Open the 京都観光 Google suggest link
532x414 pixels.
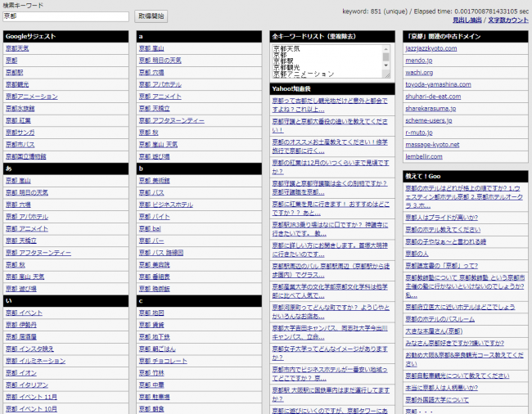click(x=17, y=84)
